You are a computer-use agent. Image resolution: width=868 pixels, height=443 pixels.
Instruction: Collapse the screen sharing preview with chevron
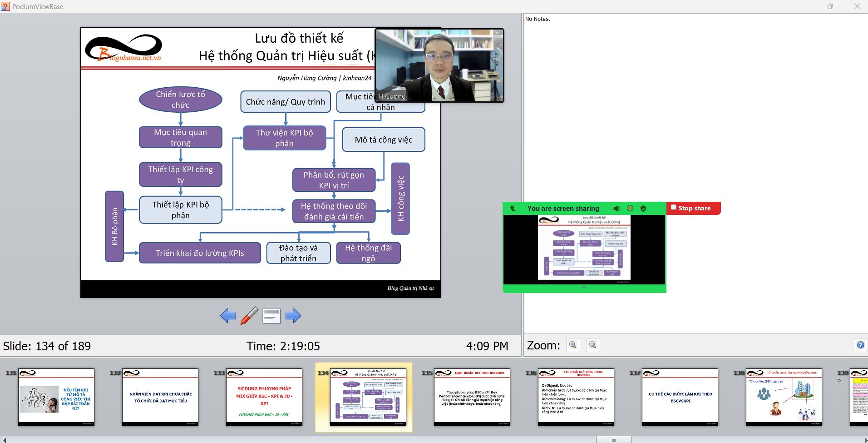pos(584,288)
